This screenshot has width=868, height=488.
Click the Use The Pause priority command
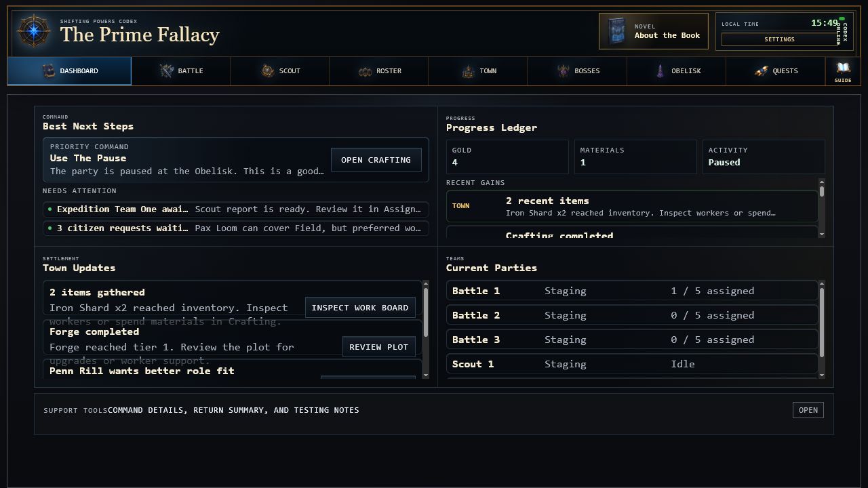236,160
